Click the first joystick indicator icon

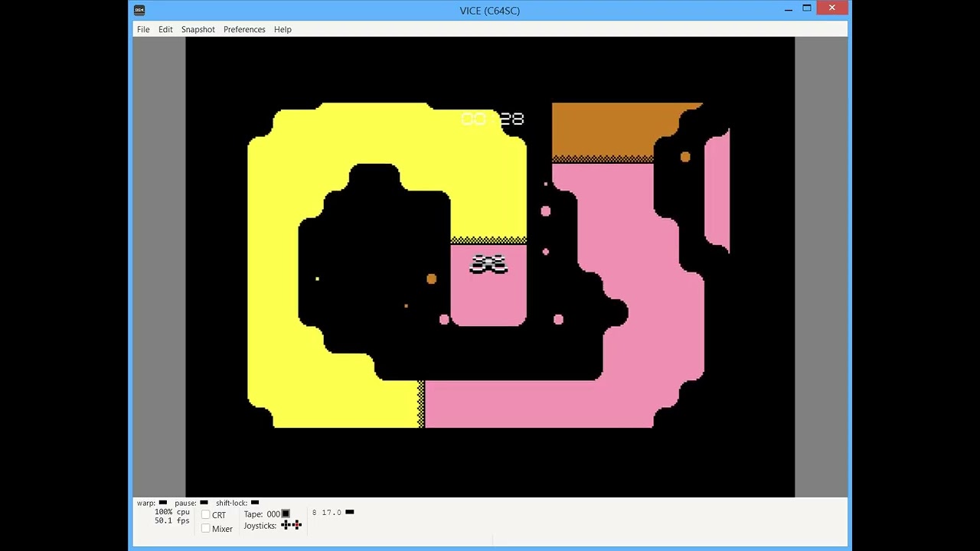(286, 525)
